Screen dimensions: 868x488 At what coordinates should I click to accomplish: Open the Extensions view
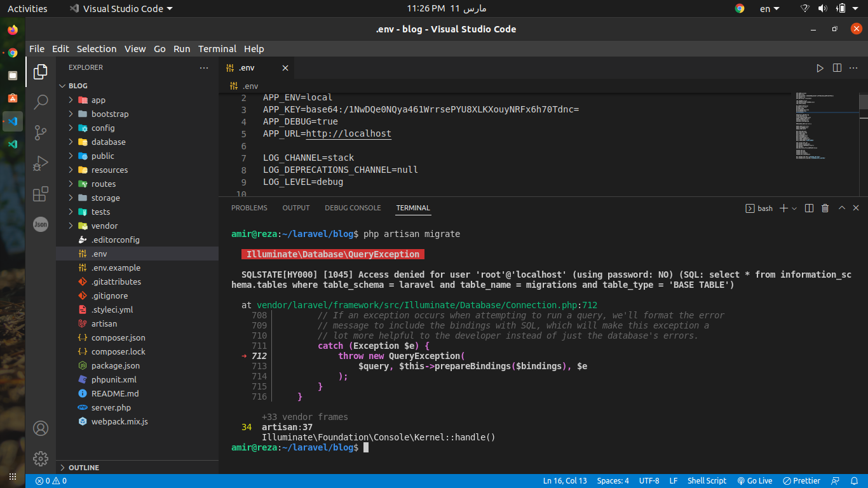41,193
